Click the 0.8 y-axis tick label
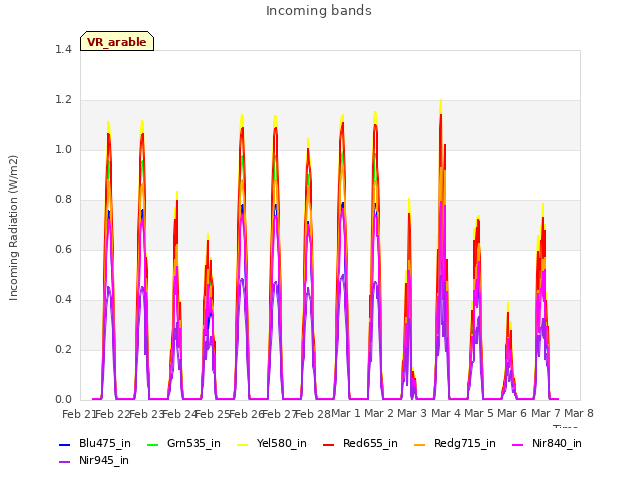640x480 pixels. pos(63,200)
